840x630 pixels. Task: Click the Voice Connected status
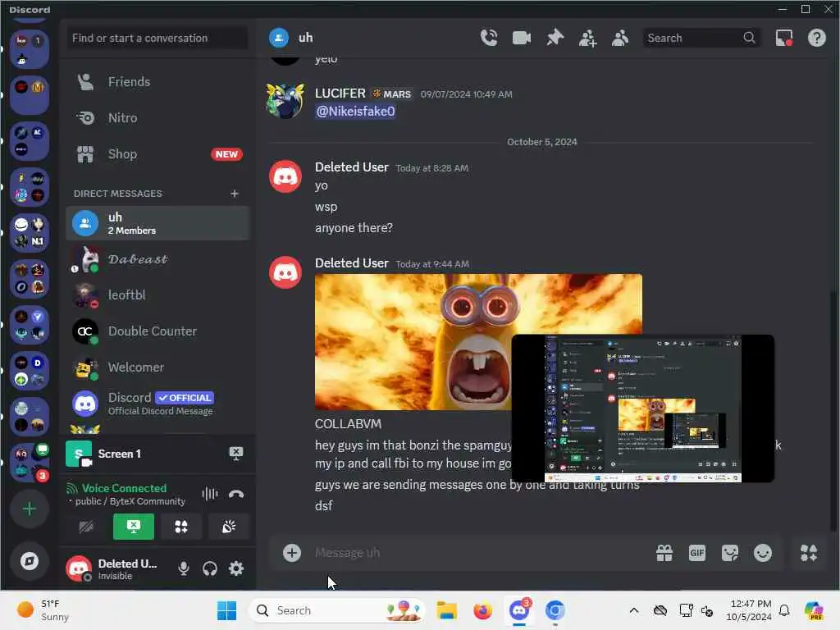[x=125, y=488]
